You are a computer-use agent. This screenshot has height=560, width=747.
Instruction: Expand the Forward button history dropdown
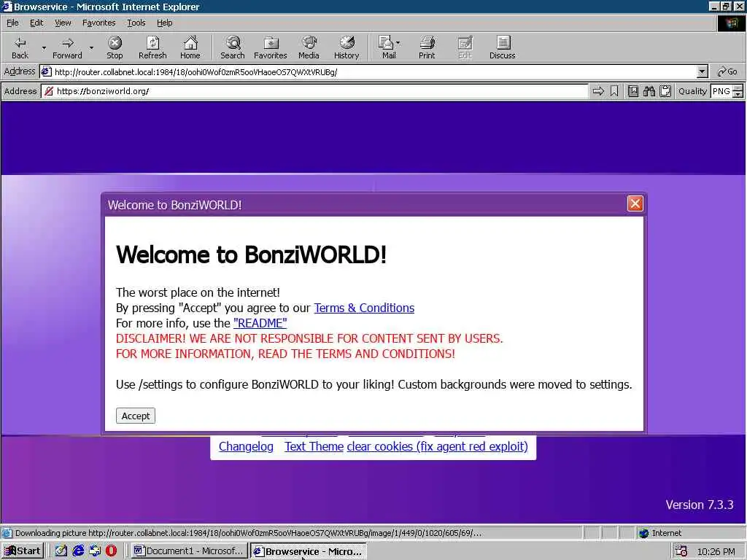coord(91,47)
